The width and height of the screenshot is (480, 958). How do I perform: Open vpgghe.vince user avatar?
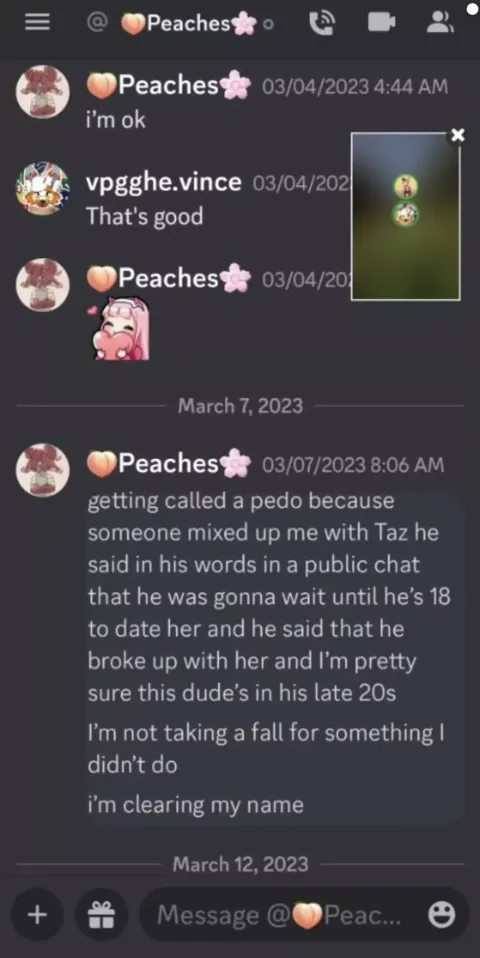[x=42, y=189]
